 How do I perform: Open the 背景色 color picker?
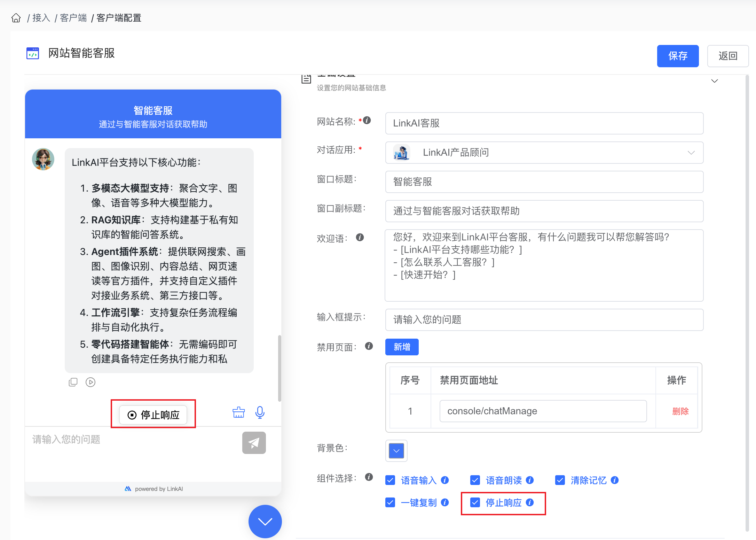pos(396,451)
